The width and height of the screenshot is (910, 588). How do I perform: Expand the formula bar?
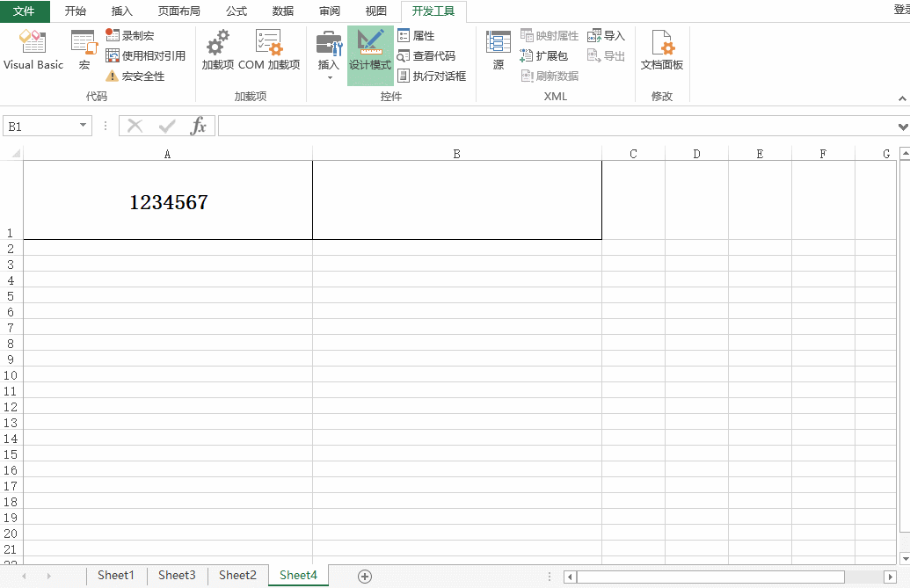[x=902, y=126]
